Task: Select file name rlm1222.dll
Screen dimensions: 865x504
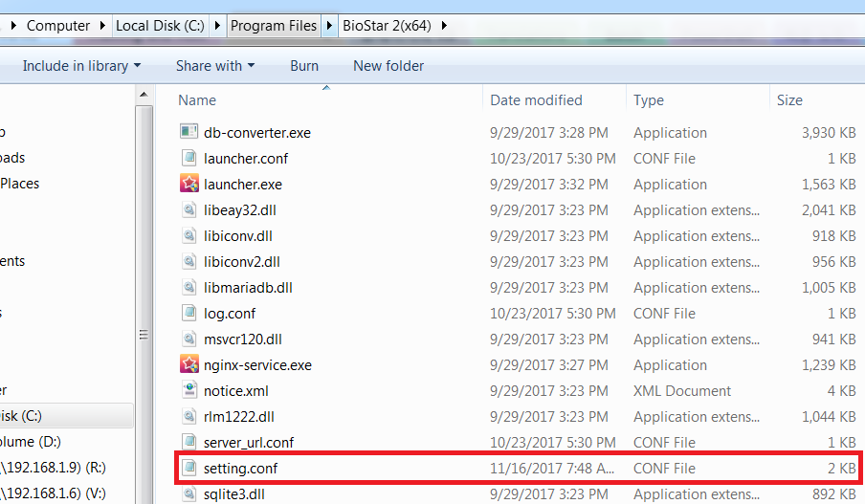Action: (239, 417)
